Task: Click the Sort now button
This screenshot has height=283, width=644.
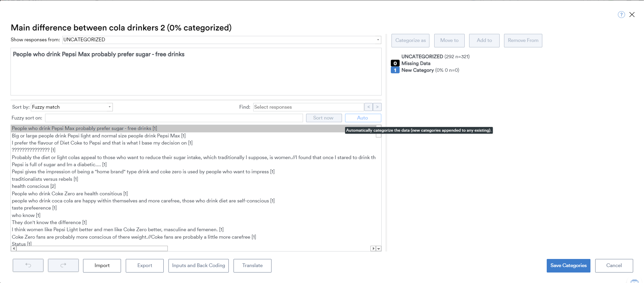Action: click(324, 118)
